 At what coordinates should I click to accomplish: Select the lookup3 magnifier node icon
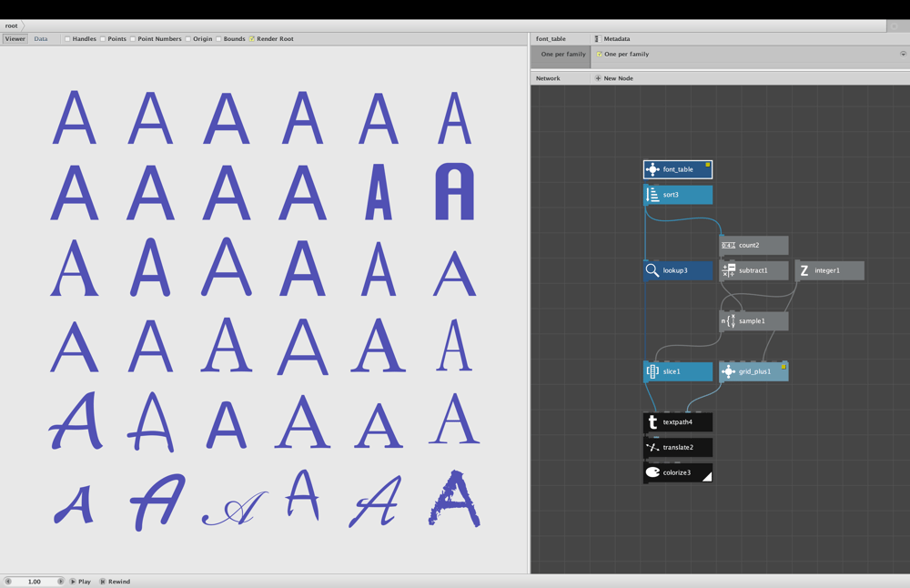pyautogui.click(x=652, y=270)
